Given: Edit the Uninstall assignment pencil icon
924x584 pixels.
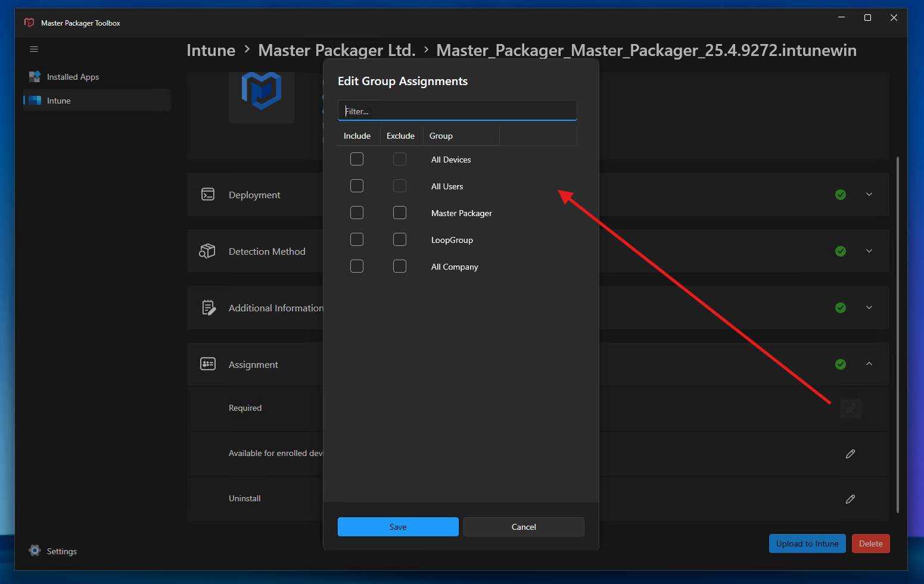Looking at the screenshot, I should [851, 499].
